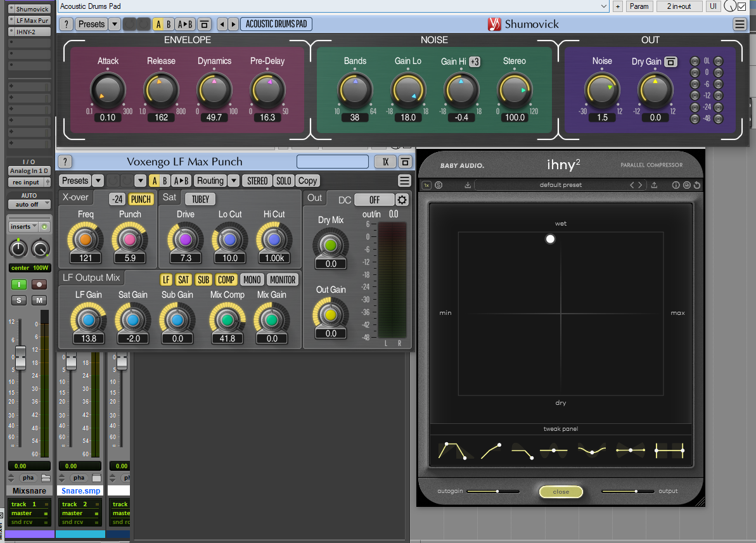Open Shumovick plugin help question mark
Viewport: 756px width, 543px height.
[66, 24]
